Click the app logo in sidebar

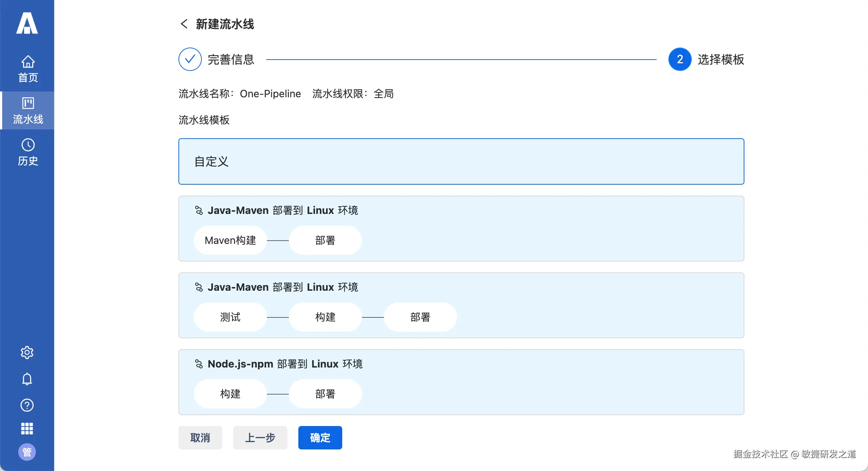click(27, 23)
